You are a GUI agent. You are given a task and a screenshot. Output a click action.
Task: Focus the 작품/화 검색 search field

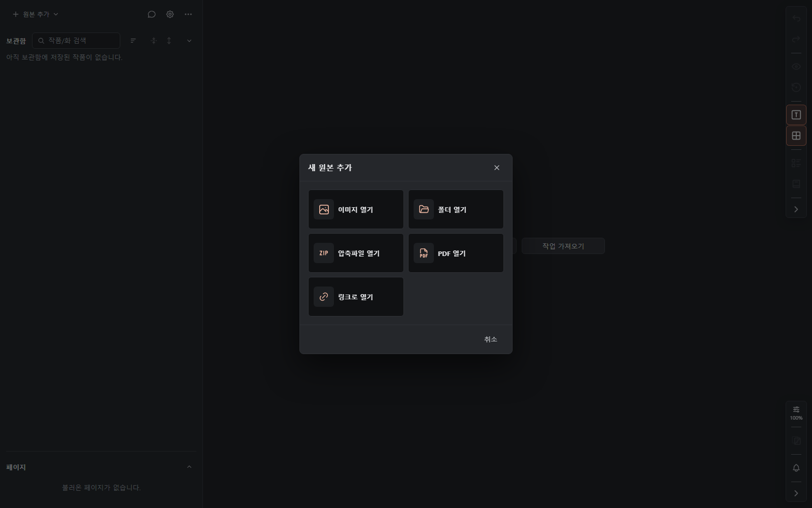click(x=76, y=41)
